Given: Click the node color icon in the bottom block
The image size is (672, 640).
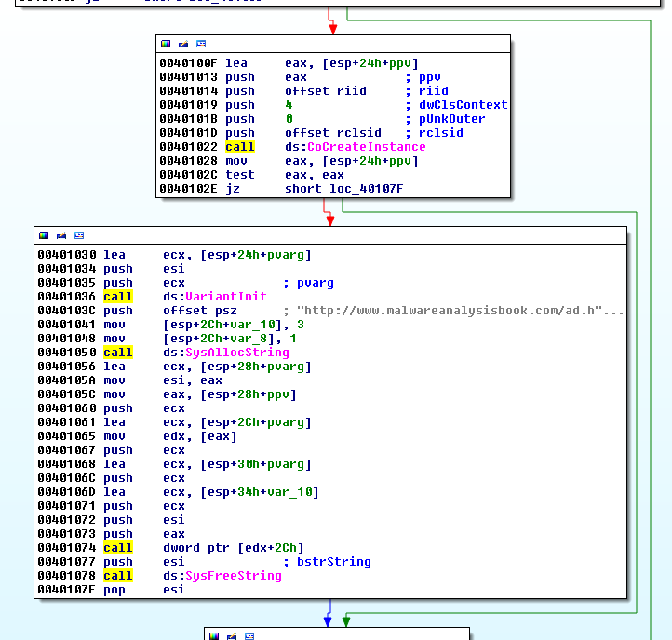Looking at the screenshot, I should pyautogui.click(x=215, y=635).
